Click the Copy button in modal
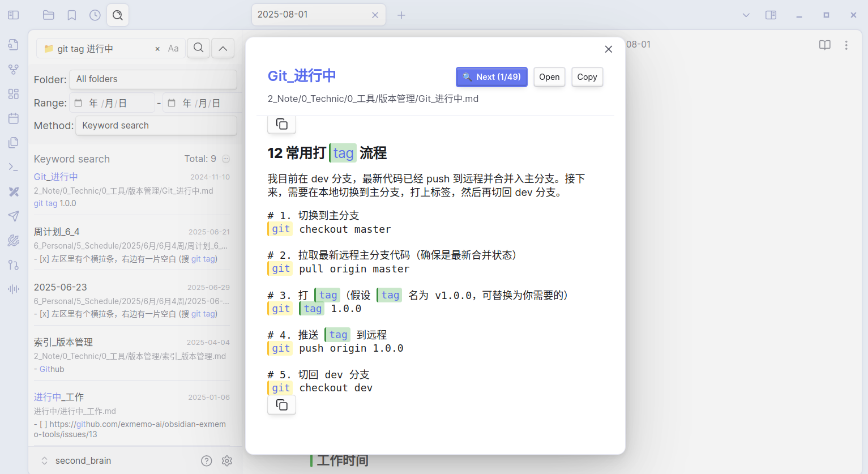Screen dimensions: 868x474 coord(587,77)
